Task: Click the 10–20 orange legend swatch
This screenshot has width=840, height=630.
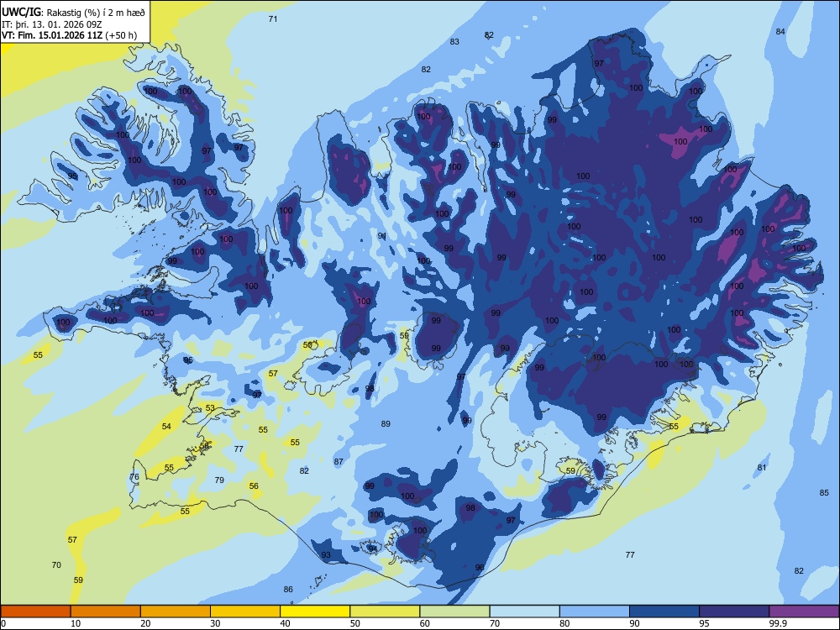Action: 106,612
